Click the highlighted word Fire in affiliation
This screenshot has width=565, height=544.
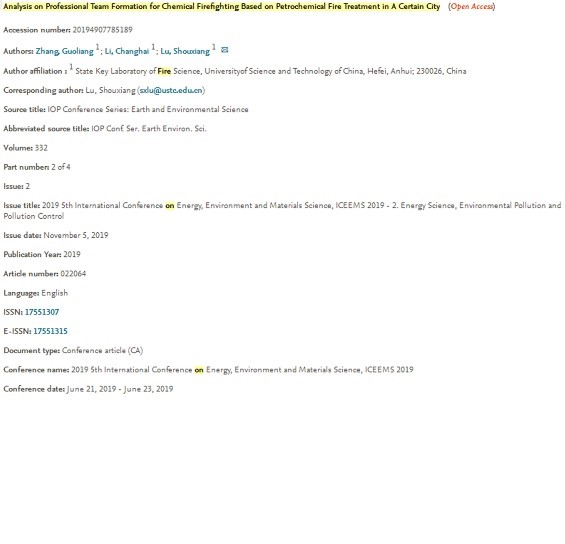[x=164, y=71]
